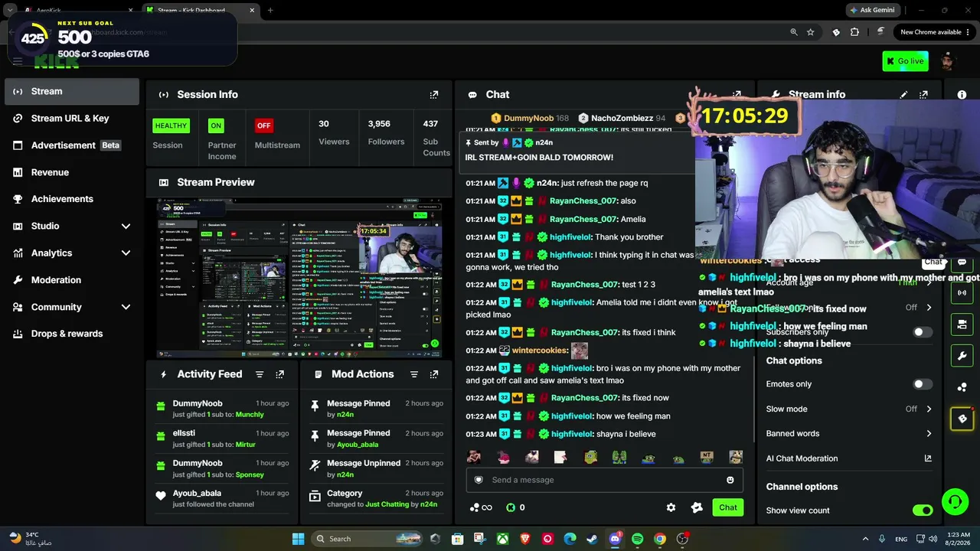This screenshot has width=980, height=551.
Task: Click into Send a message field
Action: coord(605,480)
